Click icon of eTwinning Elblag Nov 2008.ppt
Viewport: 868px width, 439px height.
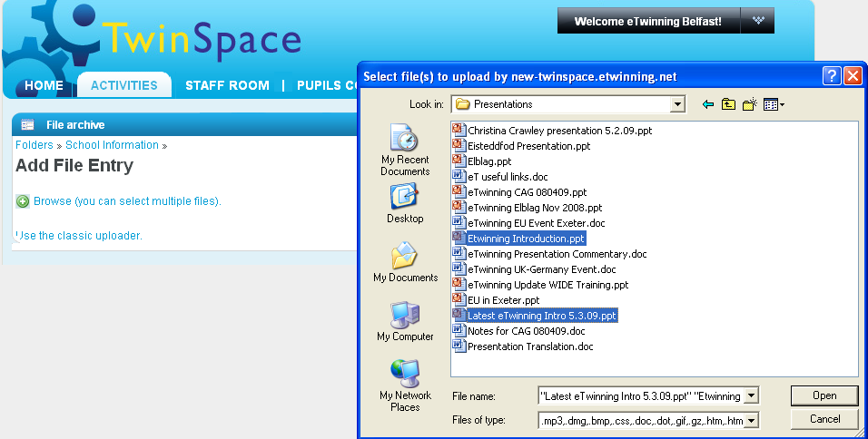point(459,208)
